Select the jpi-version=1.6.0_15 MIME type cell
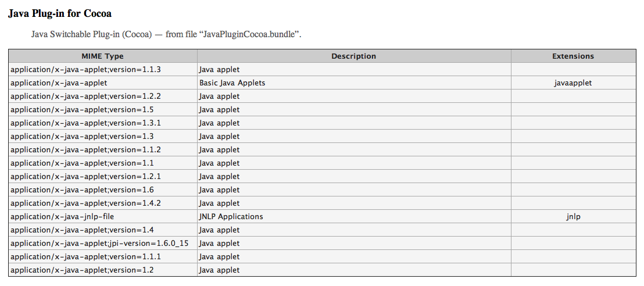Viewport: 644px width, 286px height. [103, 243]
